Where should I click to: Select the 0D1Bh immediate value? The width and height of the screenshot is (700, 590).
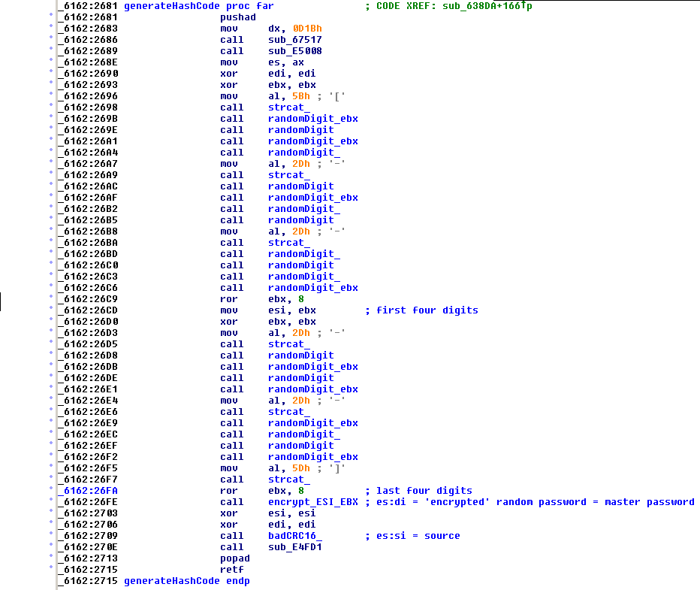click(307, 29)
